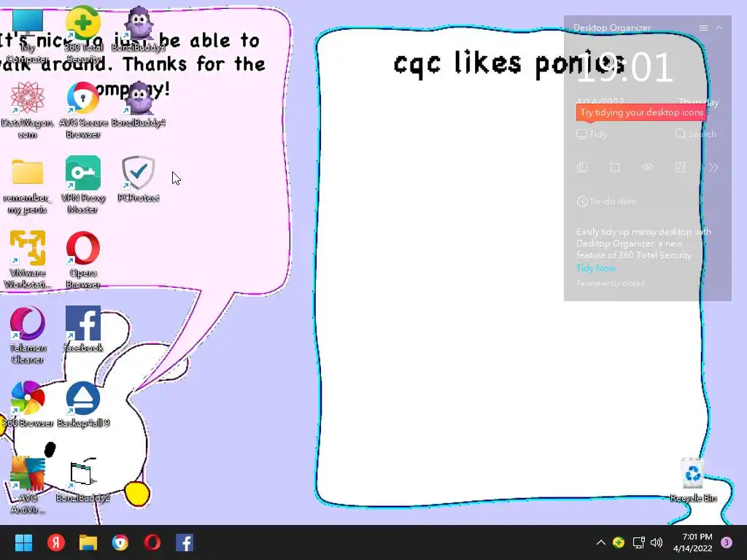Open VMware Workstation desktop shortcut
This screenshot has height=560, width=747.
27,260
